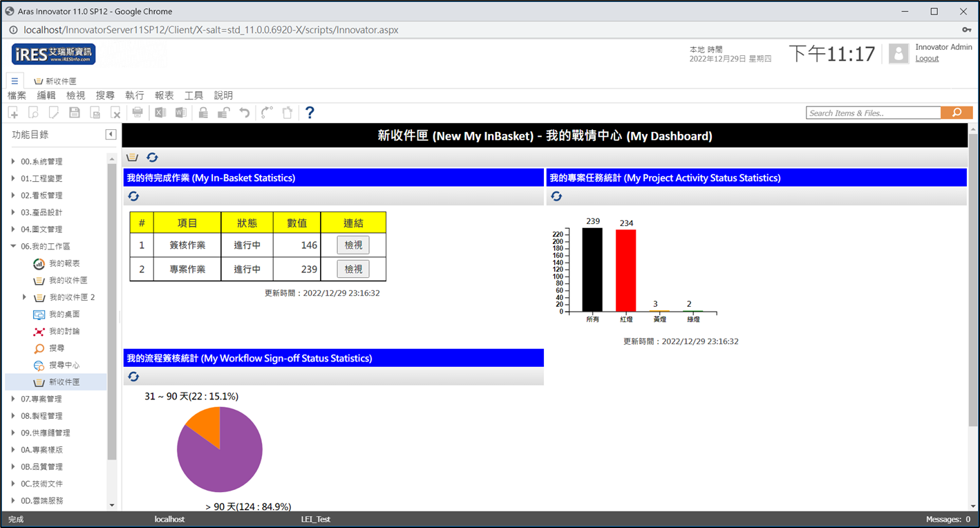Viewport: 980px width, 528px height.
Task: Refresh My Project Activity Status Statistics panel
Action: coord(556,196)
